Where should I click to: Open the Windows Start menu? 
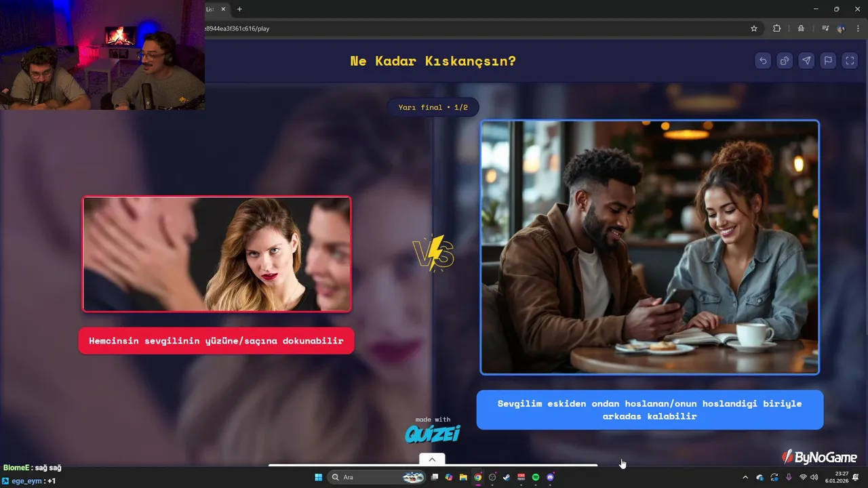318,477
